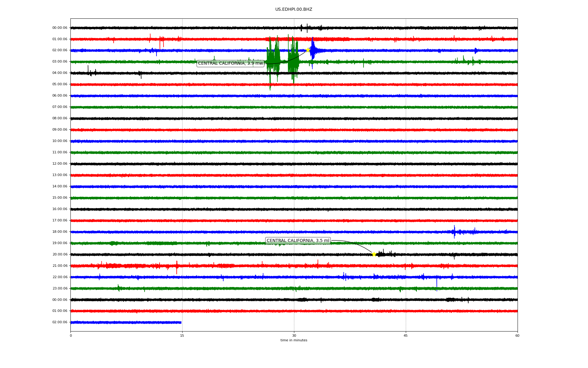This screenshot has width=588, height=368.
Task: Click the end of the short final blue trace
Action: (181, 322)
